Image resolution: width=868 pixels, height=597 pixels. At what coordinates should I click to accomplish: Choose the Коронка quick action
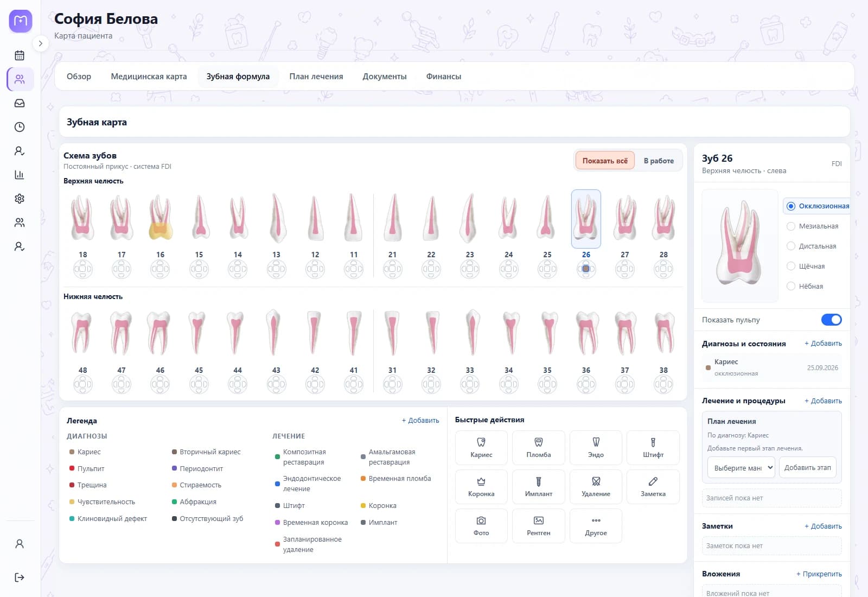click(x=481, y=487)
